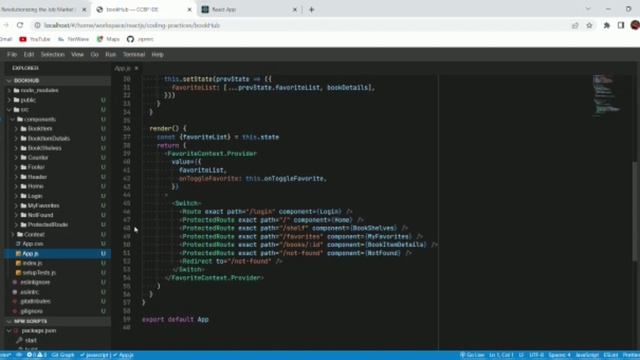This screenshot has width=640, height=360.
Task: Open the YouTube bookmark
Action: click(35, 39)
